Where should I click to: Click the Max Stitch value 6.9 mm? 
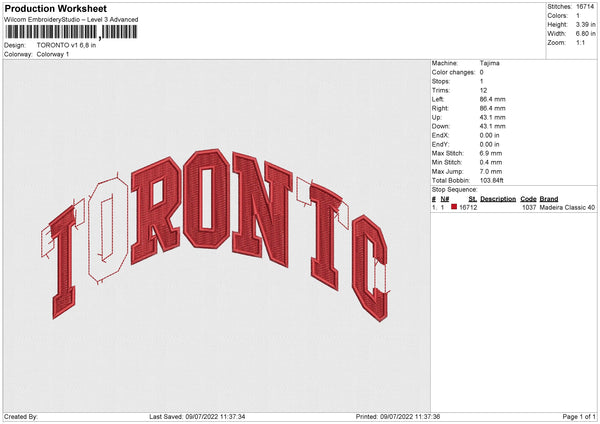(x=491, y=153)
